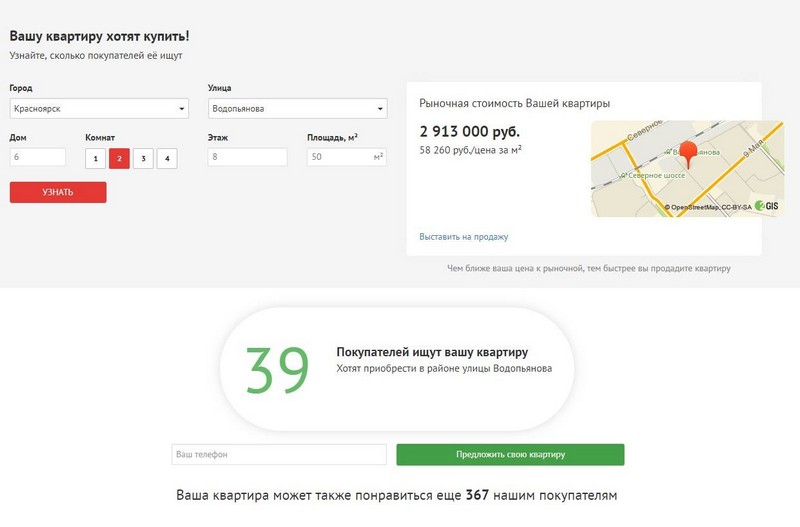Click the Ваш телефон input field
Viewport: 800px width, 527px height.
(279, 455)
